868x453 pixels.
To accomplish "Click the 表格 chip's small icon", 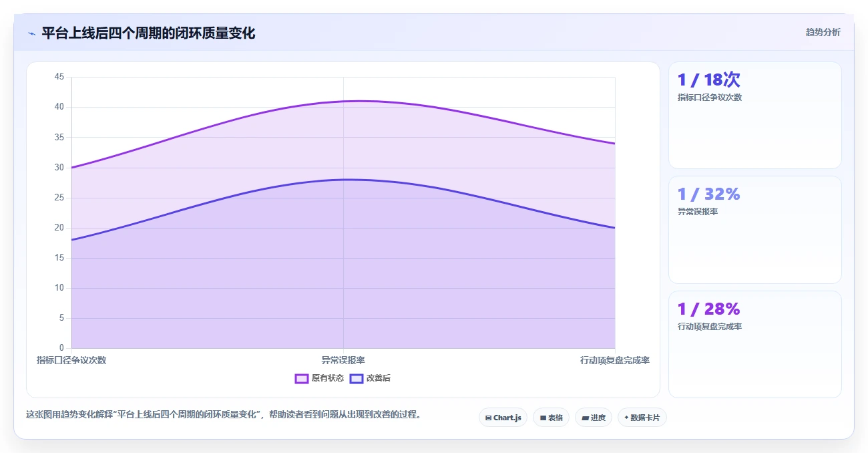I will click(x=543, y=418).
